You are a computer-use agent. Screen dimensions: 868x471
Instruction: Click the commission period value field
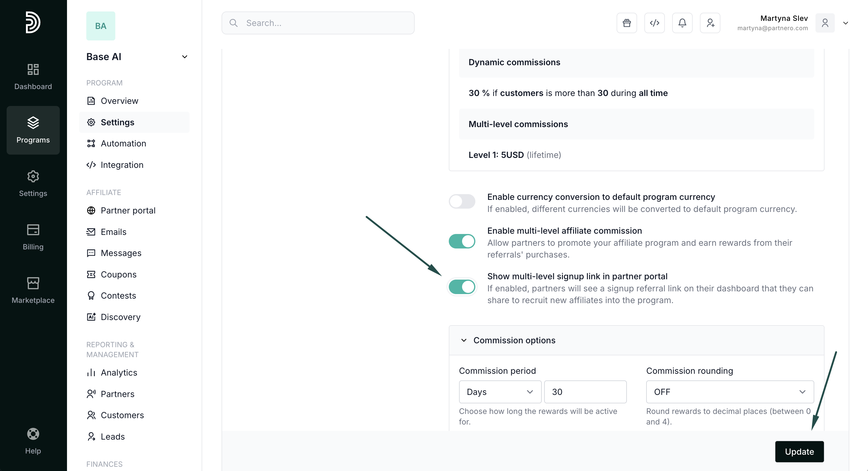tap(585, 392)
